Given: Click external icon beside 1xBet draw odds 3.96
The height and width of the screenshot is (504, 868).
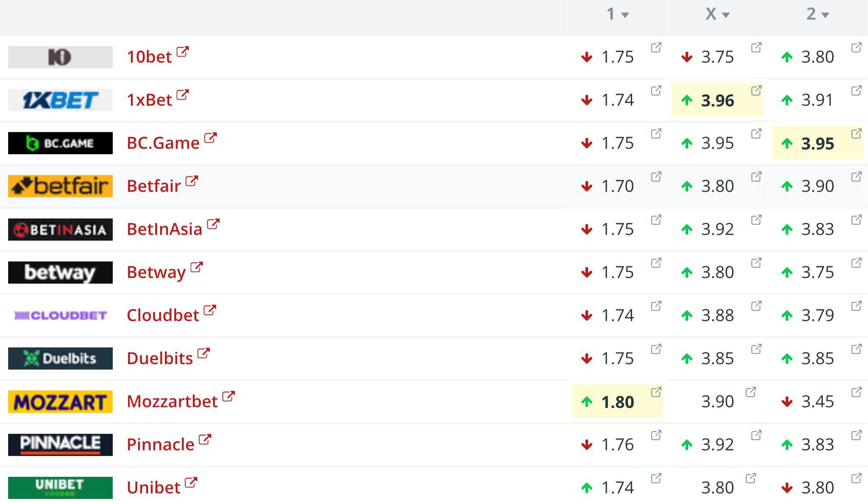Looking at the screenshot, I should tap(756, 90).
